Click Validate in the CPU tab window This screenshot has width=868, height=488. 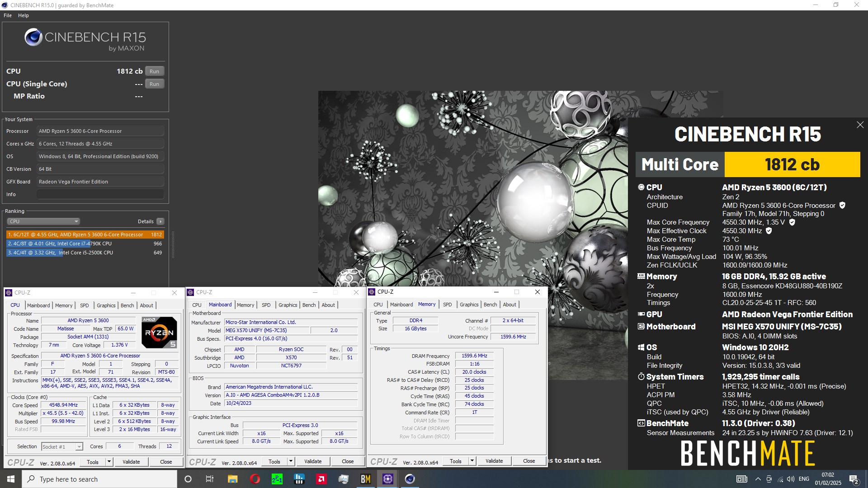pyautogui.click(x=131, y=462)
